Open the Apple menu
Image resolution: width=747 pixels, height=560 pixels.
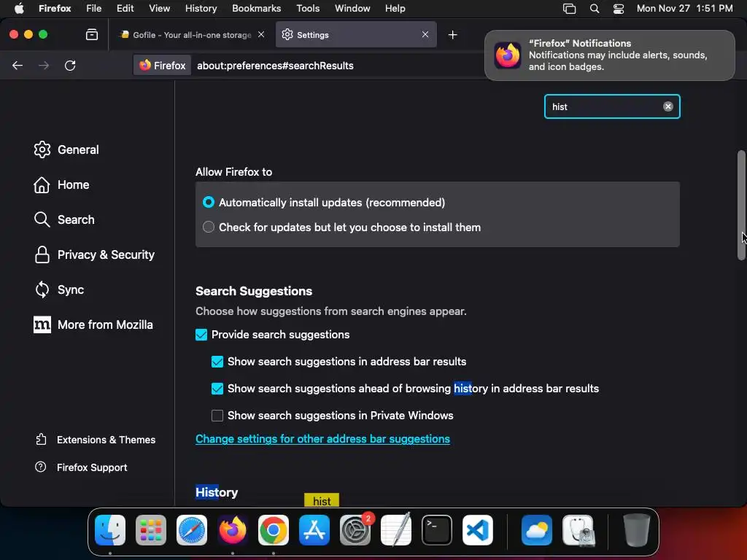(19, 8)
